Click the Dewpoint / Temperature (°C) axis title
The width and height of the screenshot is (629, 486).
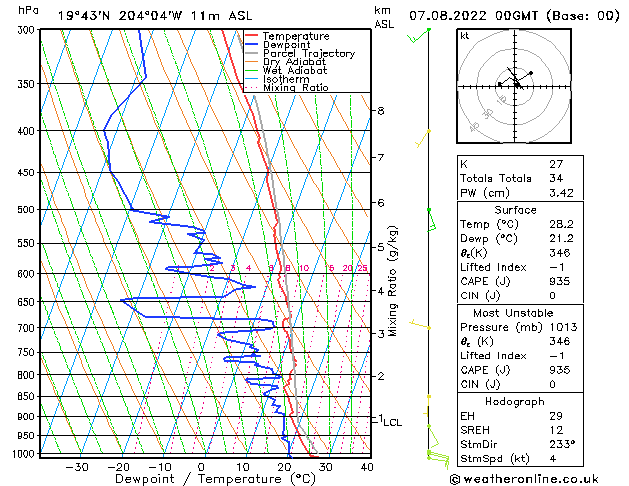point(215,479)
